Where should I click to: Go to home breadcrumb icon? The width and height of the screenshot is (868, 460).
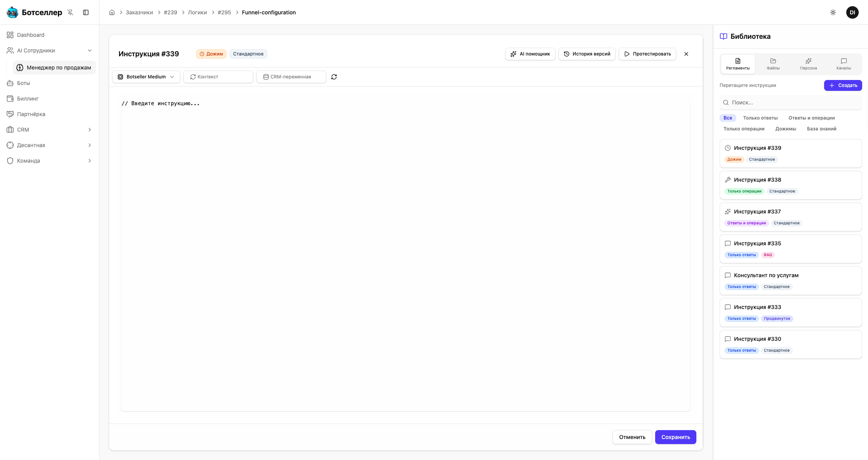pyautogui.click(x=112, y=12)
